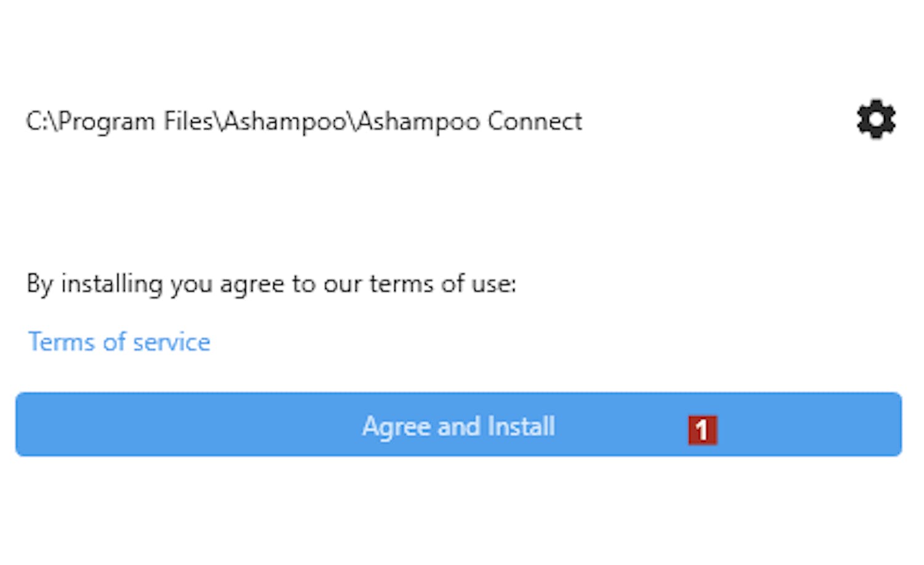The image size is (924, 565).
Task: Customize install folder with the gear icon
Action: pyautogui.click(x=876, y=120)
